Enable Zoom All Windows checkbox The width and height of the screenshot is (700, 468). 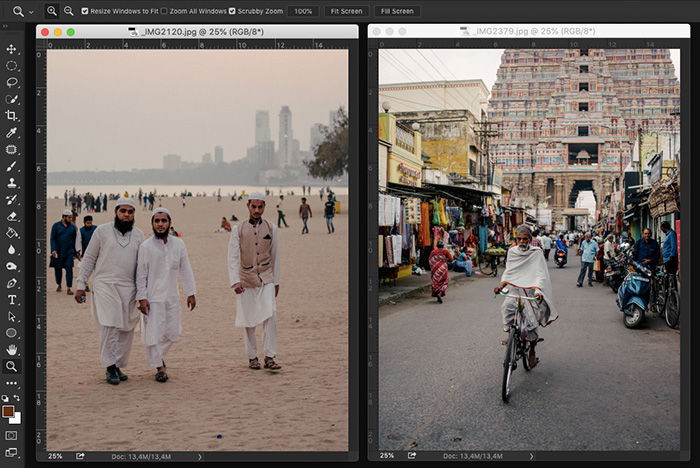(x=164, y=11)
